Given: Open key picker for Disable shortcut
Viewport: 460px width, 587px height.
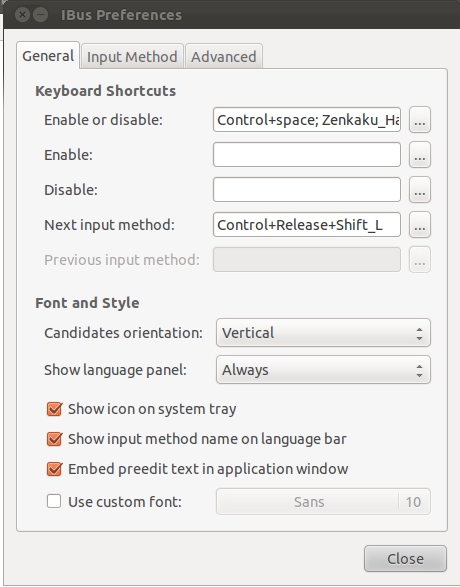Looking at the screenshot, I should coord(420,190).
